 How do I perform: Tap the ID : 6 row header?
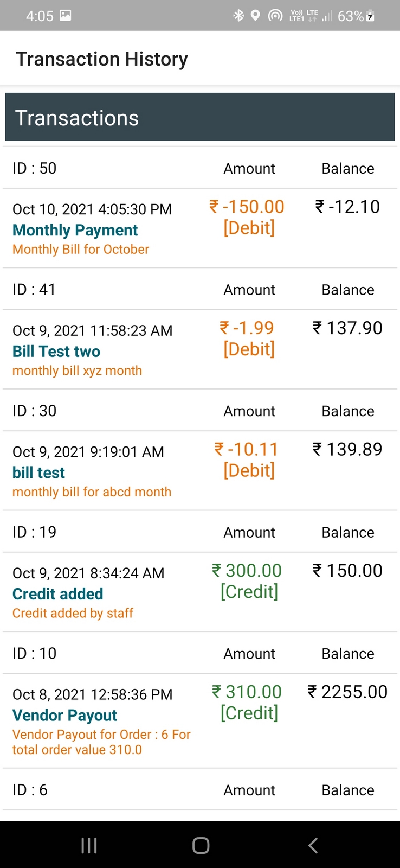pos(30,790)
